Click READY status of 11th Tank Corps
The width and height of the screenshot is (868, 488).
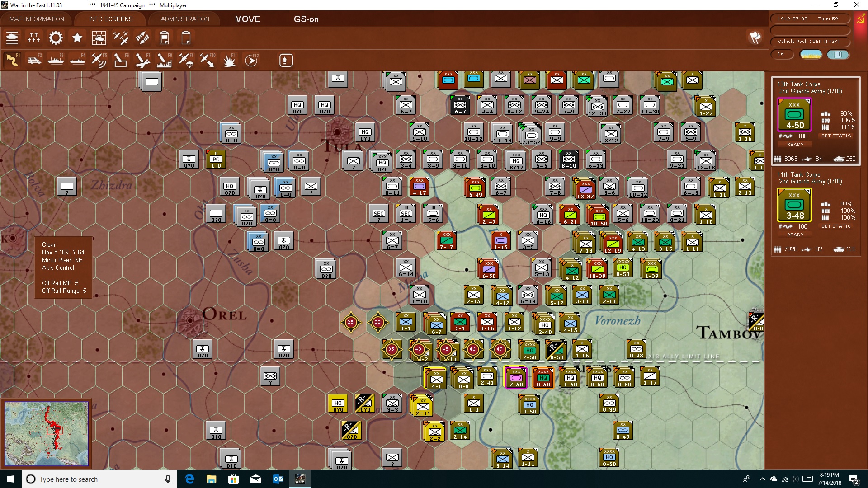click(x=795, y=235)
